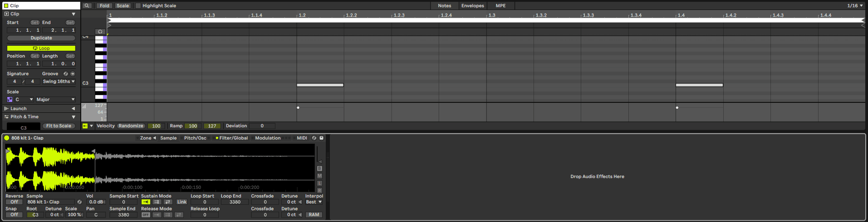This screenshot has height=222, width=868.
Task: Open the Pitch/Osc tab in sampler
Action: click(195, 138)
